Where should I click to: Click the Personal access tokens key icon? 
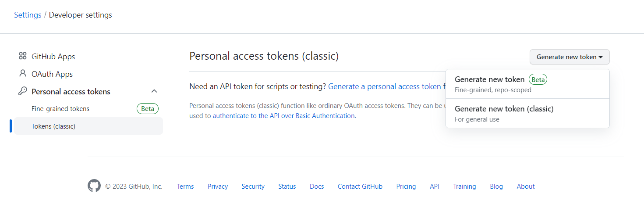point(23,91)
